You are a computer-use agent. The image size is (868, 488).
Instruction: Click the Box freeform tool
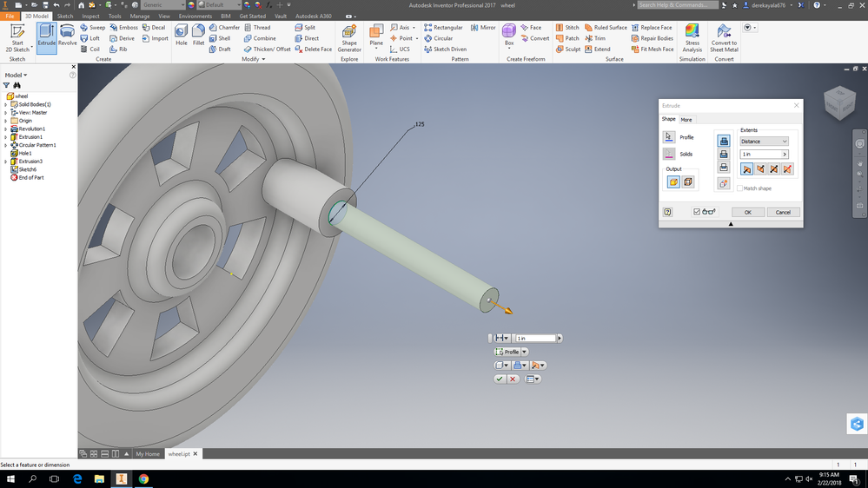[509, 36]
